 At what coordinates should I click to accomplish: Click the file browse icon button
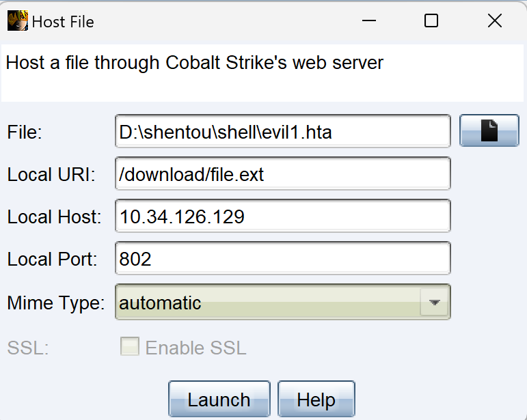(x=489, y=130)
